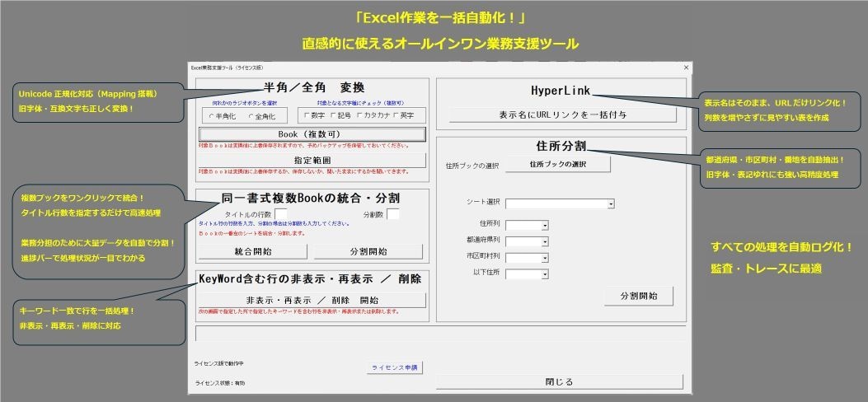Focus the 分割数 input box
The image size is (868, 402).
point(393,214)
